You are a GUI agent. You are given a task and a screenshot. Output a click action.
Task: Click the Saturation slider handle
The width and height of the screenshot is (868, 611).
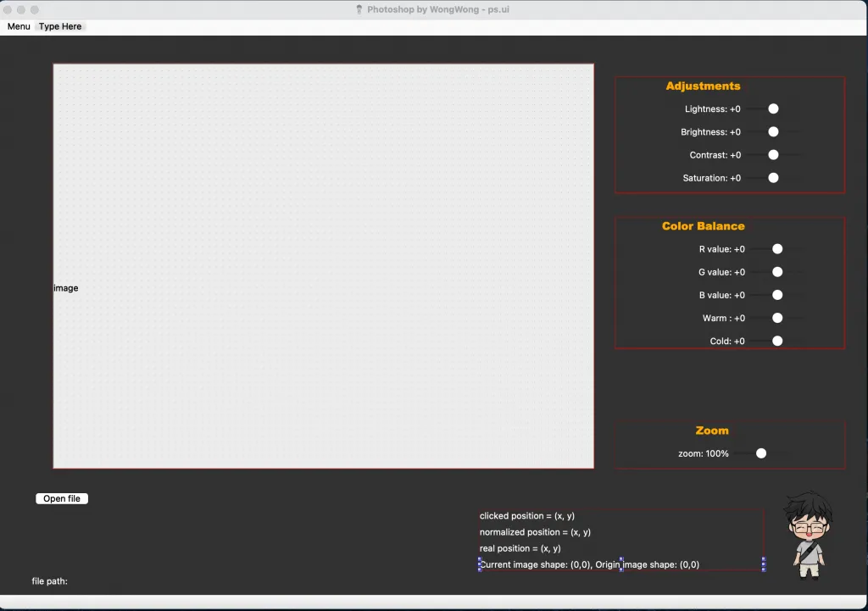[773, 177]
